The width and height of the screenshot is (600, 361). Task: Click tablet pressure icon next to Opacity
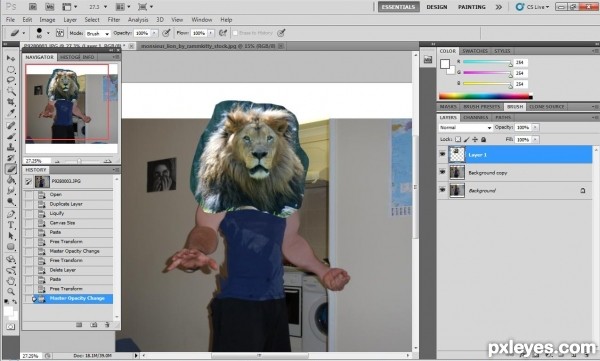pyautogui.click(x=166, y=33)
